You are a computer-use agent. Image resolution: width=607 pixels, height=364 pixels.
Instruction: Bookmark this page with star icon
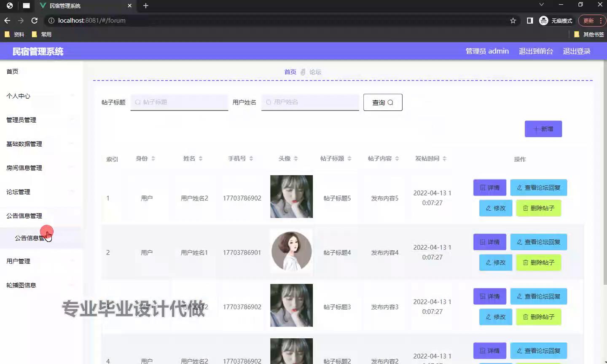point(513,21)
